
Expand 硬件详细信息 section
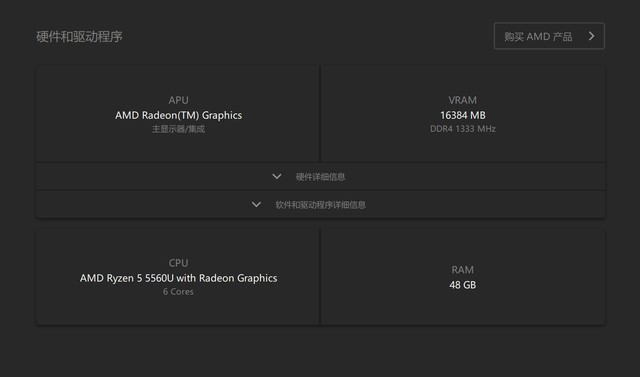pyautogui.click(x=320, y=177)
